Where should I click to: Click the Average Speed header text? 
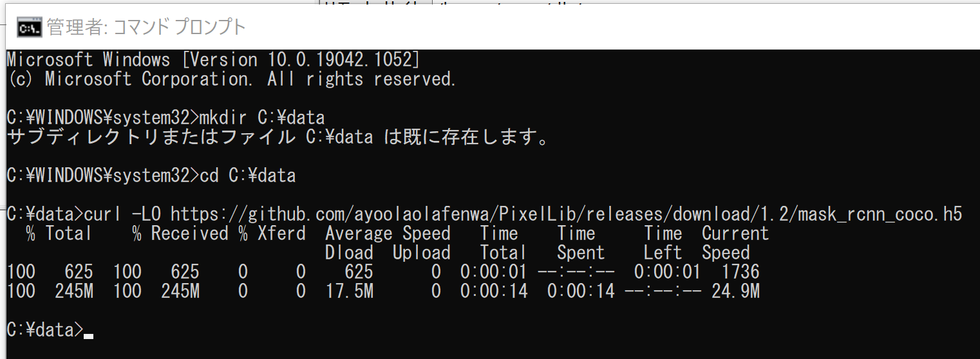(x=388, y=233)
